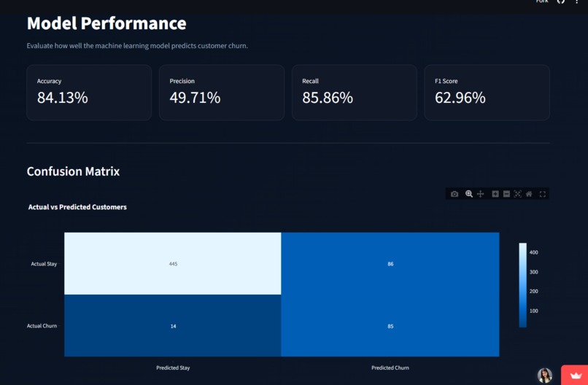
Task: Click the Precision value 49.71%
Action: (195, 98)
